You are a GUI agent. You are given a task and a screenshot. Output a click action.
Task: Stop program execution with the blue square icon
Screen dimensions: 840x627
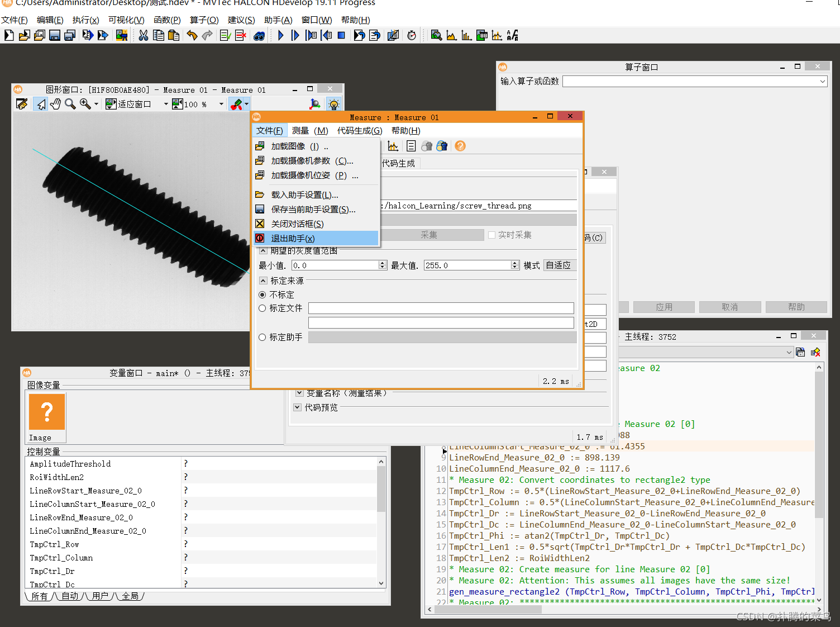pos(341,35)
